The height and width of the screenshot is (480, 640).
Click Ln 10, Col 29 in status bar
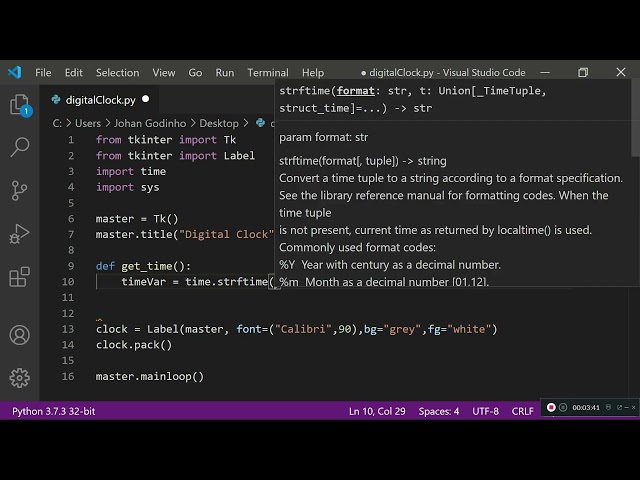(377, 411)
